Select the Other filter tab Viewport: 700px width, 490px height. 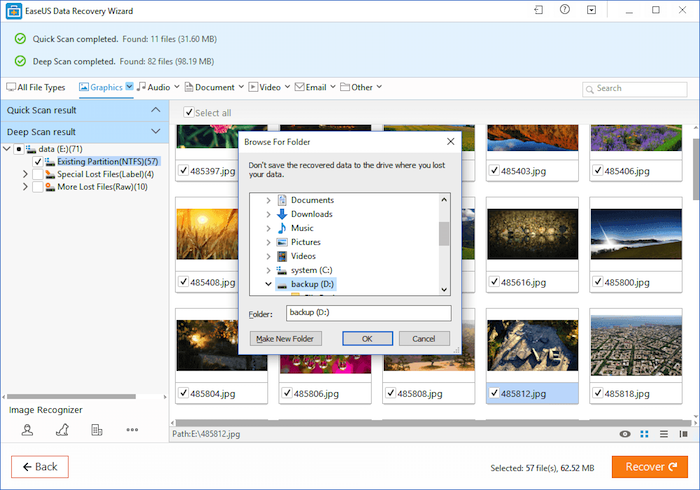coord(356,87)
